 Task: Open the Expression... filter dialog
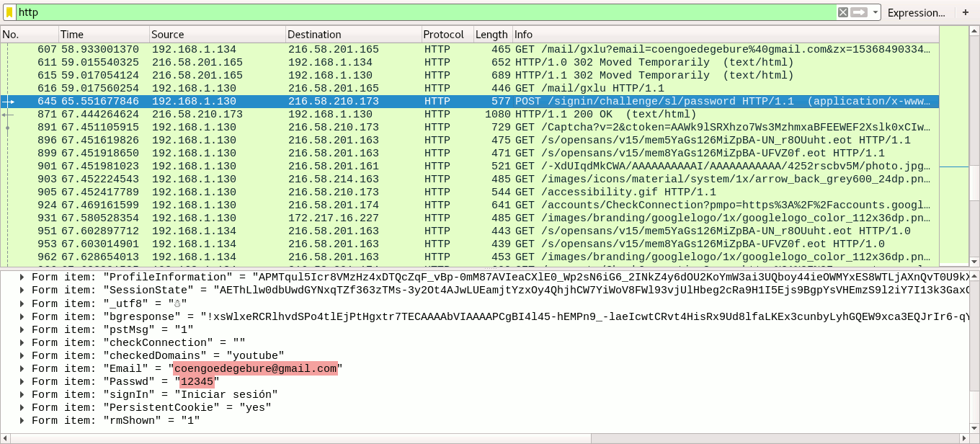click(916, 12)
